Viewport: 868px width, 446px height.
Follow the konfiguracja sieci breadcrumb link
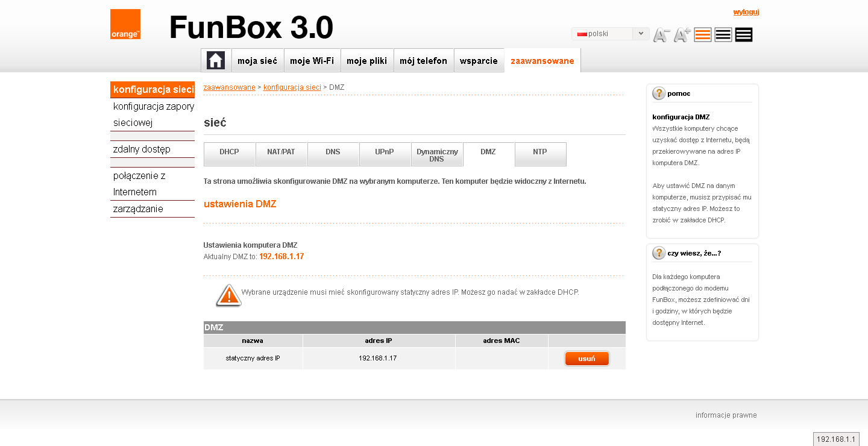(x=292, y=87)
